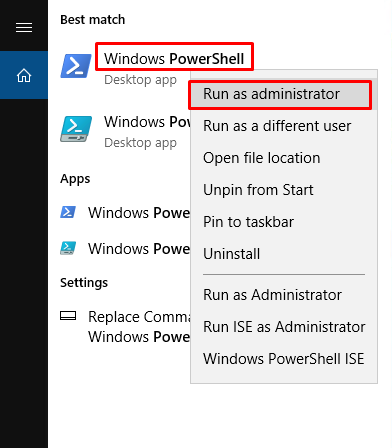Open second Windows Powe… result under Apps
392x448 pixels.
pos(139,249)
